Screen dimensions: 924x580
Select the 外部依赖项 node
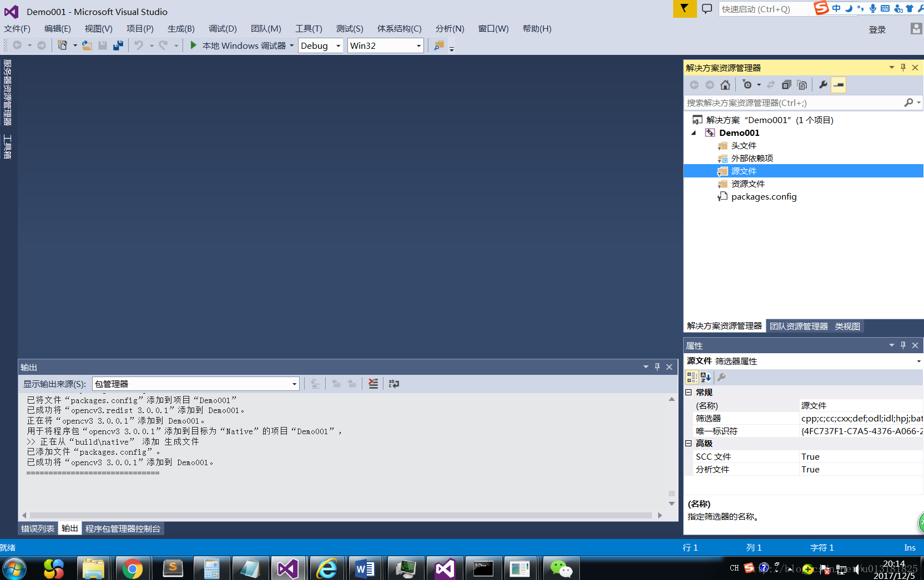[x=751, y=158]
